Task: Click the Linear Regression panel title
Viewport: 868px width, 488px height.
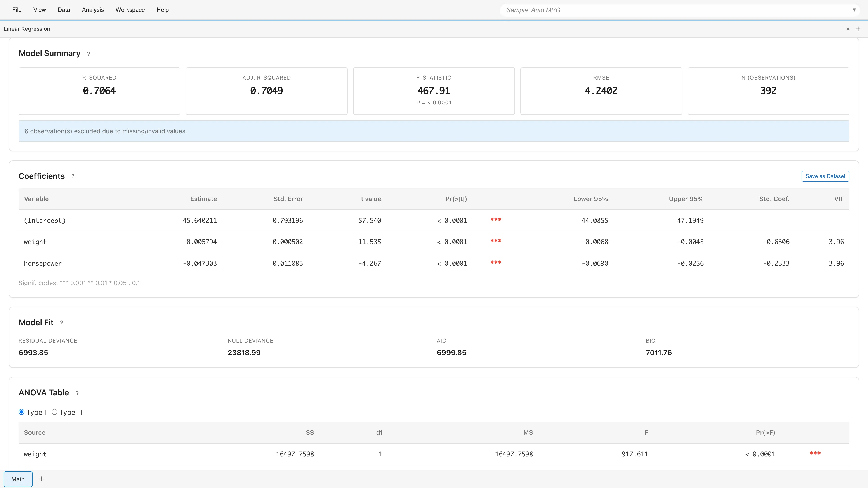Action: [x=27, y=29]
